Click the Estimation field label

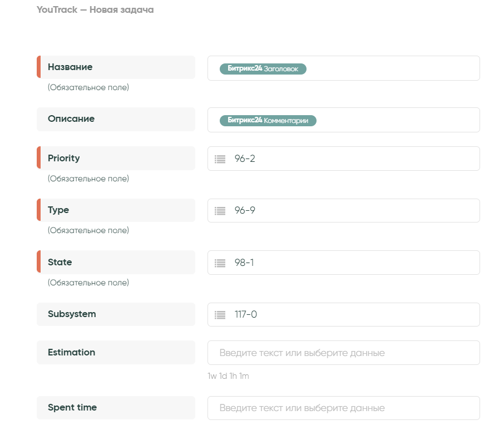point(71,353)
